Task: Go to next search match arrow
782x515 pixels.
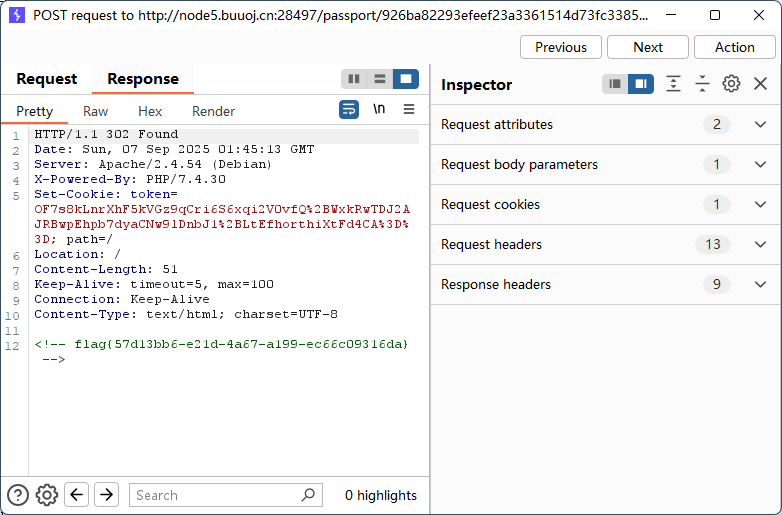Action: click(106, 494)
